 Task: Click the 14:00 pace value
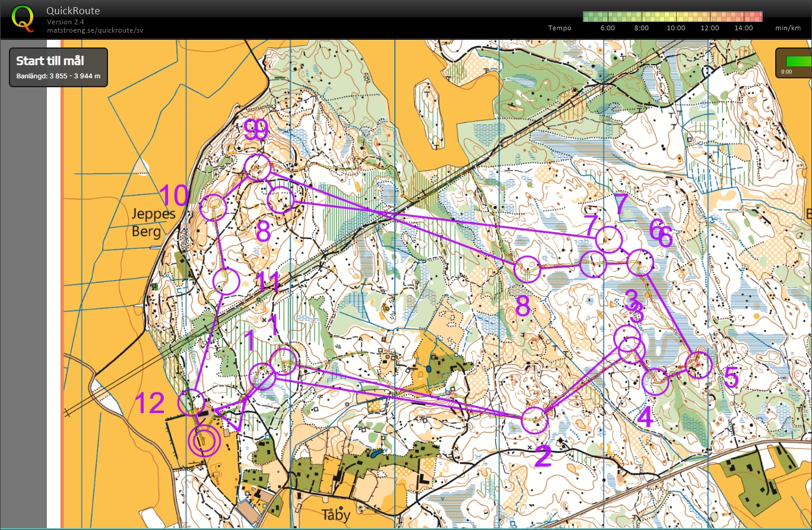point(744,28)
